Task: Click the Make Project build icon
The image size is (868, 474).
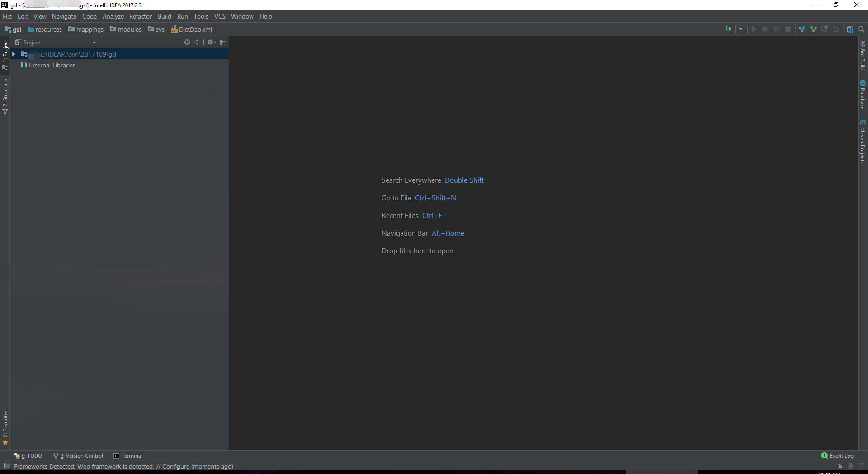Action: tap(729, 29)
